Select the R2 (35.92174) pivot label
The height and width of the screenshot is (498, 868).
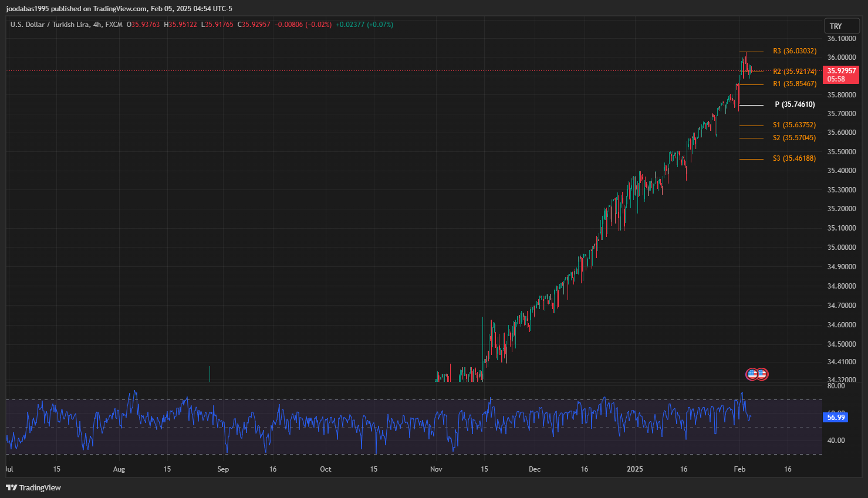pyautogui.click(x=795, y=72)
